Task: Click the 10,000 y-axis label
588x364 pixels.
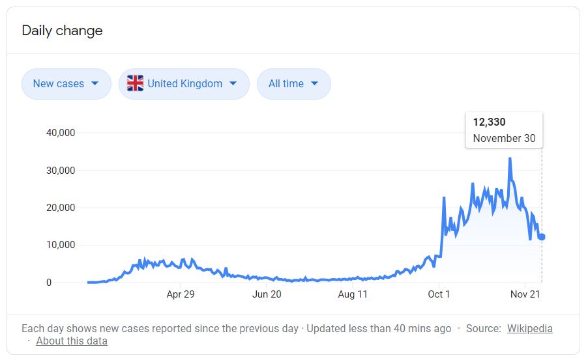Action: pos(61,245)
